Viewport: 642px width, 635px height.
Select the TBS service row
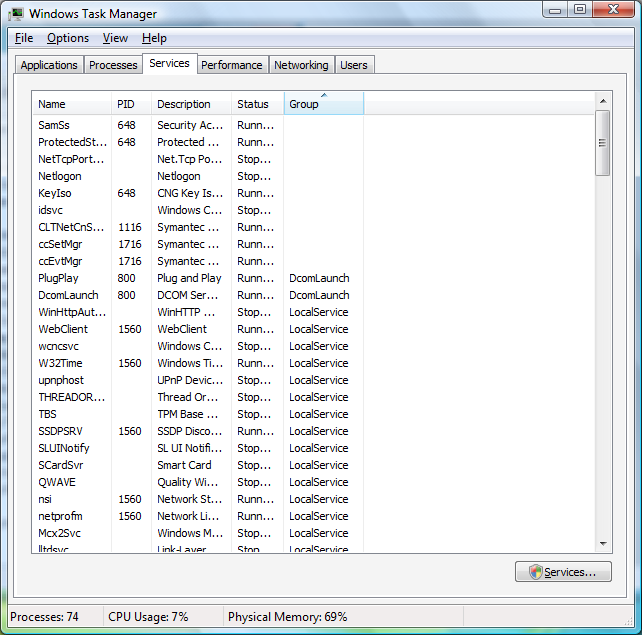point(198,414)
